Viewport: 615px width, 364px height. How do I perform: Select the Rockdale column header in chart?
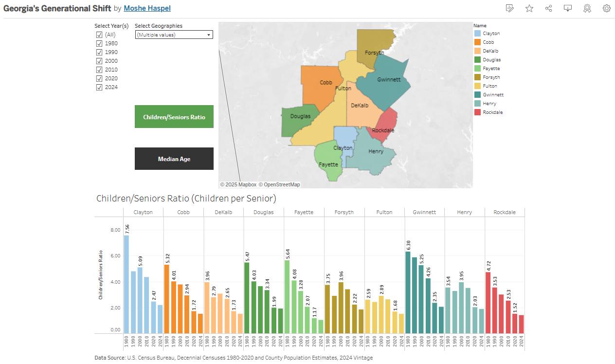pyautogui.click(x=505, y=212)
